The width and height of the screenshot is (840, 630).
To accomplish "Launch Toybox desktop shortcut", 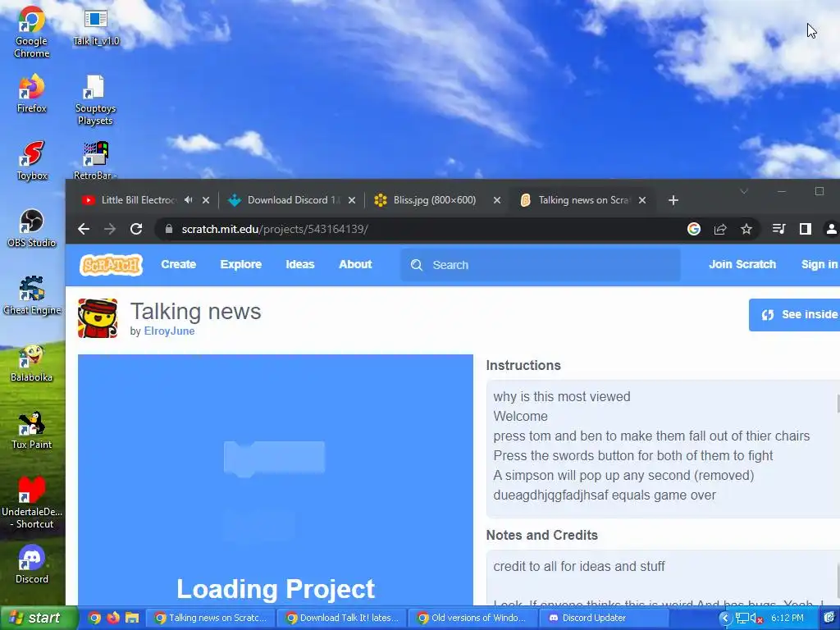I will [32, 160].
